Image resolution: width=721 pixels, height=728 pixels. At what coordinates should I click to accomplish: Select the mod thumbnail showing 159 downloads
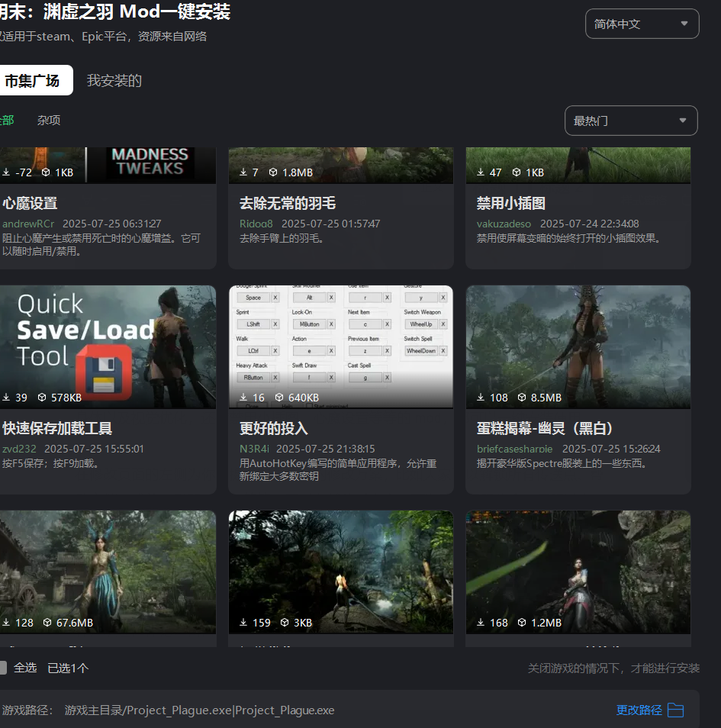(x=341, y=572)
